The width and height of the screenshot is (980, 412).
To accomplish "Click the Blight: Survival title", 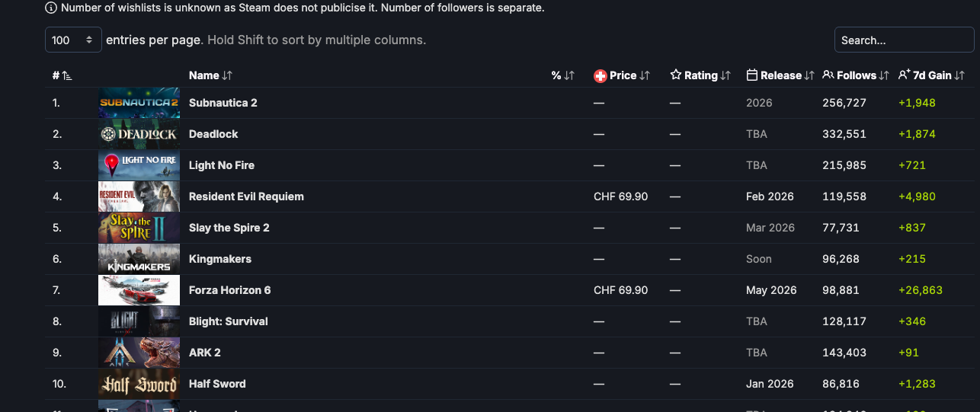I will pyautogui.click(x=228, y=321).
